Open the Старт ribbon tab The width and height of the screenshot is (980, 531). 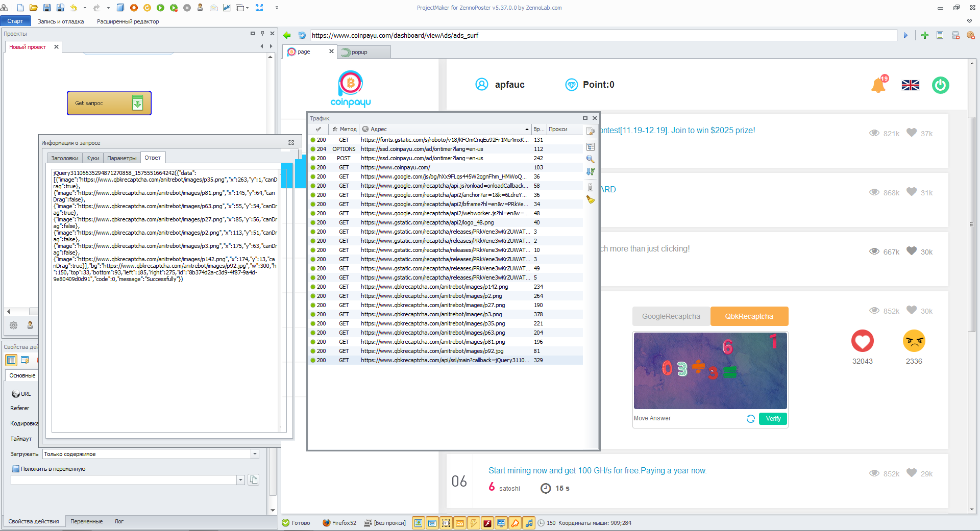pyautogui.click(x=15, y=21)
